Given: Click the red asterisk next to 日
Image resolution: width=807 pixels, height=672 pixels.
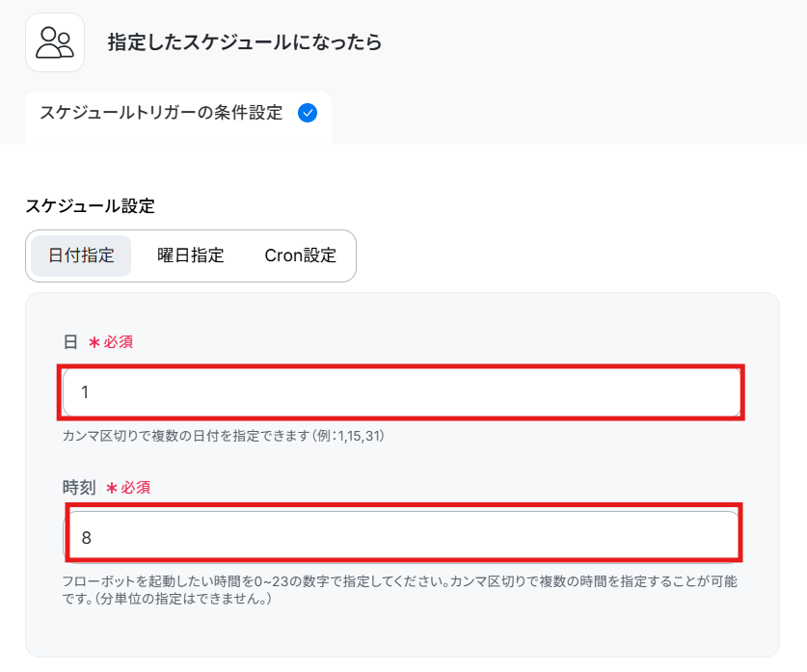Looking at the screenshot, I should point(94,342).
